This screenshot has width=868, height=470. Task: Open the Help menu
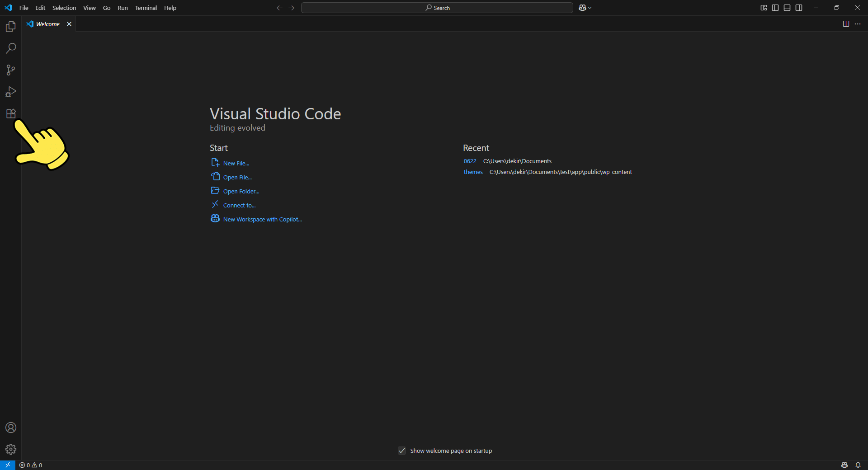click(x=170, y=8)
